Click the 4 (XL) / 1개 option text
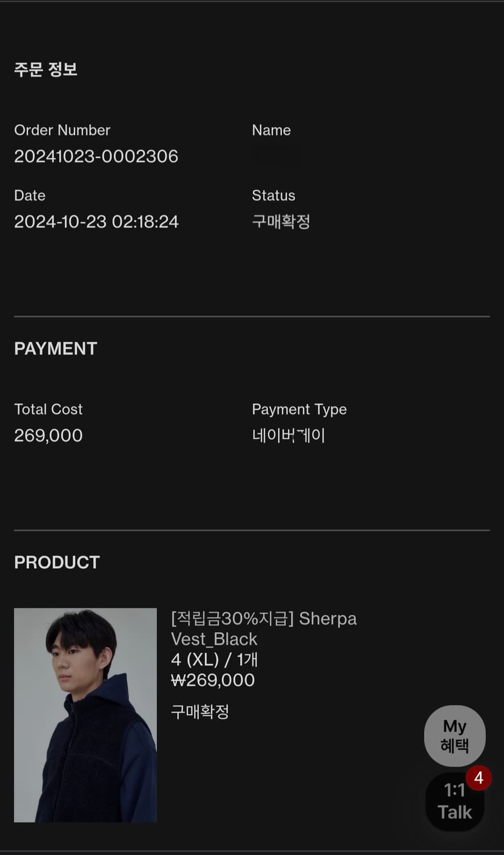 point(214,659)
